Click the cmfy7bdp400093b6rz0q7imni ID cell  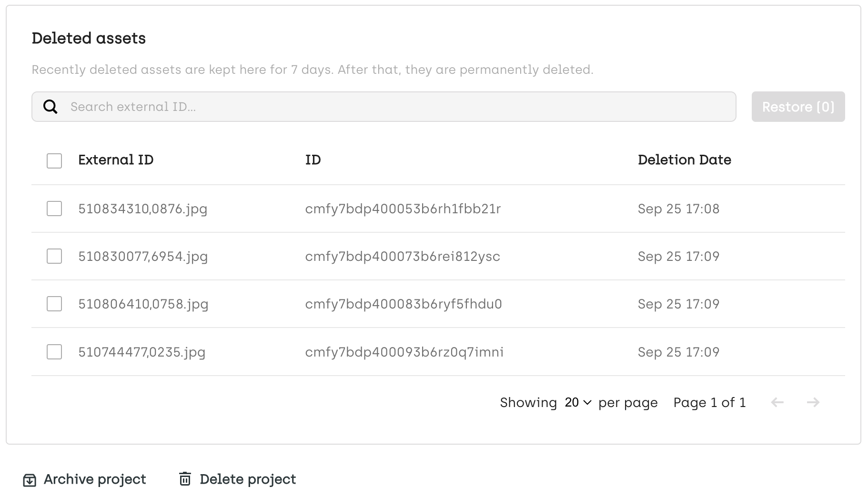(x=404, y=352)
